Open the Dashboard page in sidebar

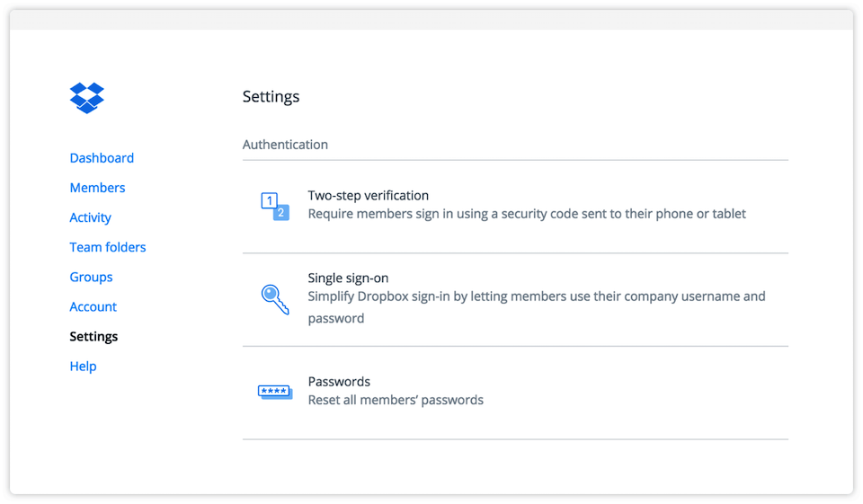102,158
